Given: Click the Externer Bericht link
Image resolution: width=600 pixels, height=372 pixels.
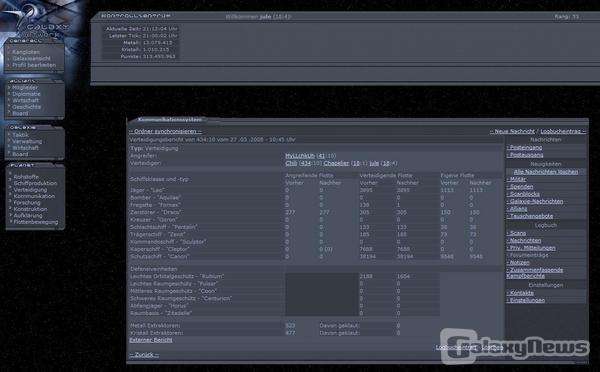Looking at the screenshot, I should (151, 340).
